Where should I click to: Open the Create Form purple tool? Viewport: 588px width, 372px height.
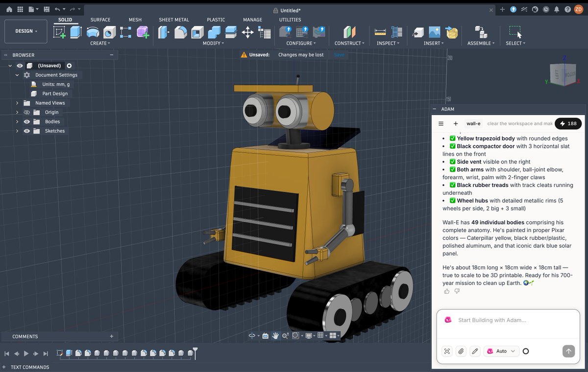[x=143, y=32]
